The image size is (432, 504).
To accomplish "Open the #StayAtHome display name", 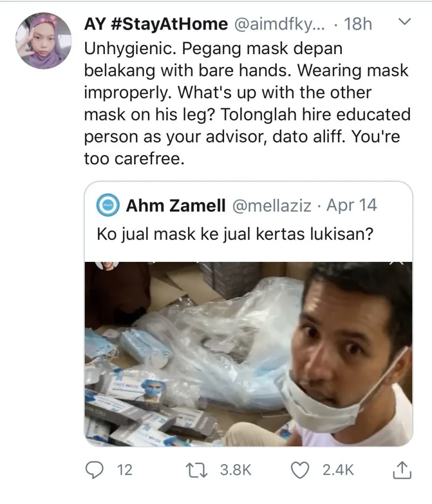I will tap(156, 24).
